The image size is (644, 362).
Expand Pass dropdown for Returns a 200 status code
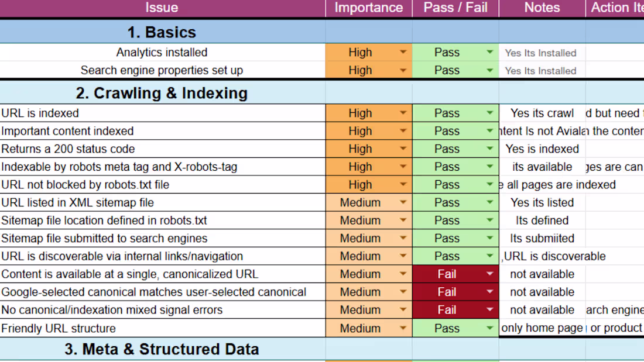click(489, 149)
